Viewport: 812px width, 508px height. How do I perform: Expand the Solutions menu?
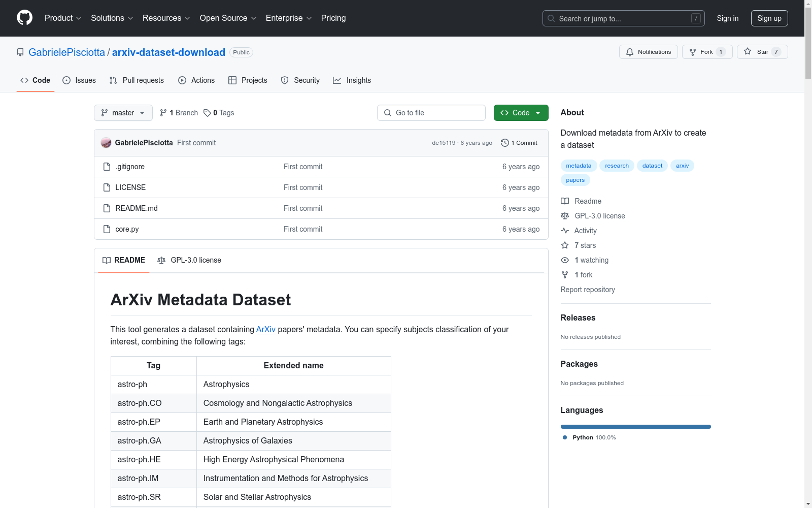click(x=112, y=18)
